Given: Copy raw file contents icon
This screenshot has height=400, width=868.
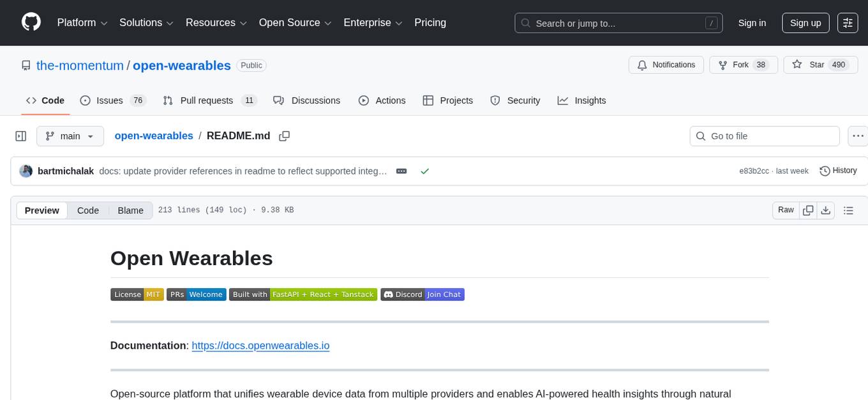Looking at the screenshot, I should 808,210.
